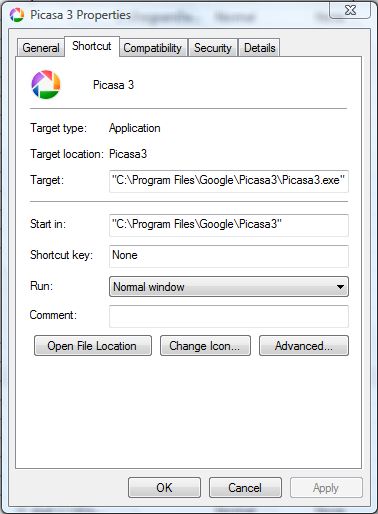Open the Details tab

pyautogui.click(x=260, y=48)
